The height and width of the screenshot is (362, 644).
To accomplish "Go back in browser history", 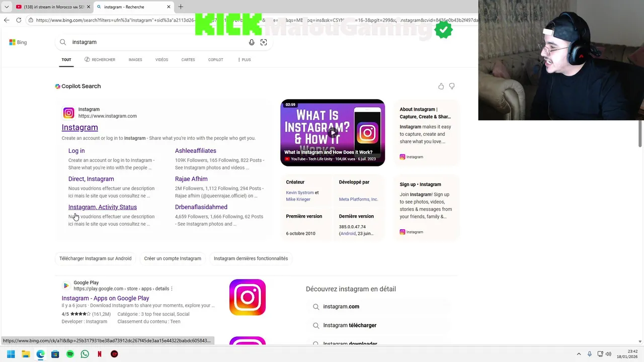I will [x=7, y=20].
